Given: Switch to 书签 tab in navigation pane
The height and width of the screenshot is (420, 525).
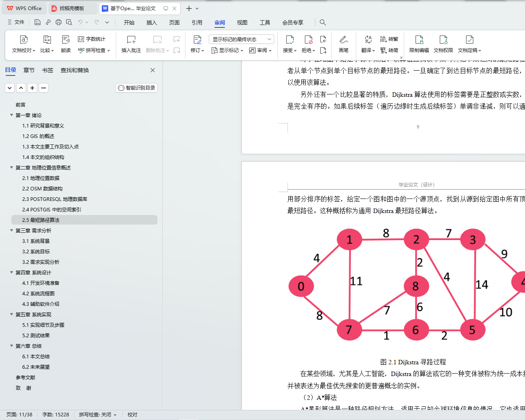Looking at the screenshot, I should [48, 70].
